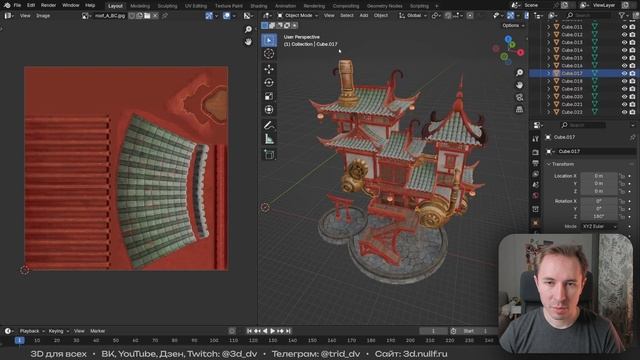
Task: Select the Scale tool
Action: tap(269, 96)
